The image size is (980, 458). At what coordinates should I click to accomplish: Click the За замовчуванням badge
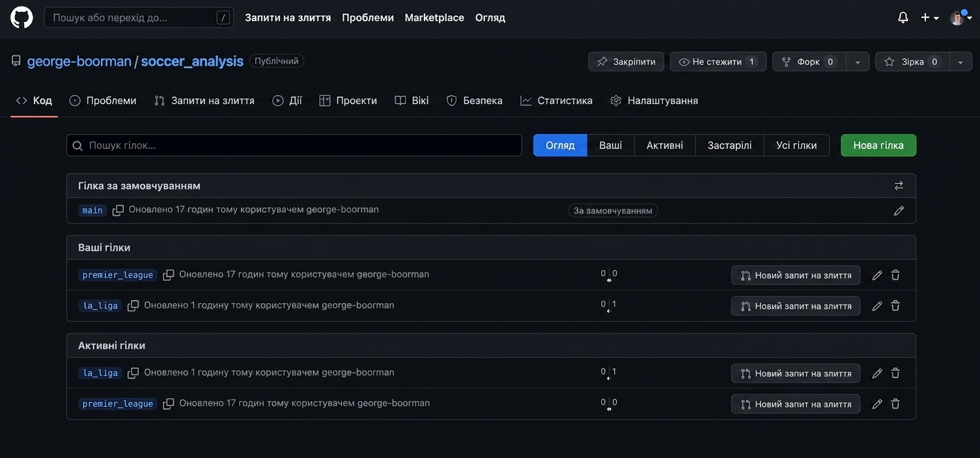613,211
